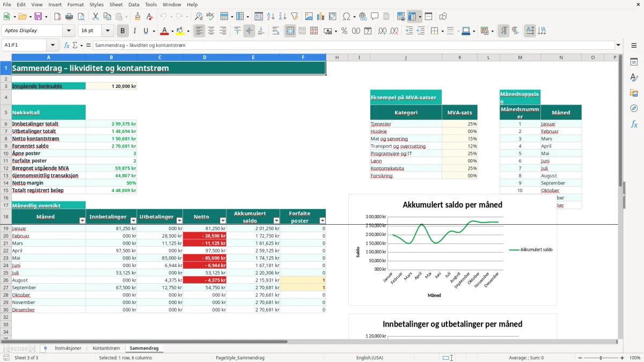The width and height of the screenshot is (644, 362).
Task: Toggle Merge and Center Cells
Action: click(x=290, y=31)
